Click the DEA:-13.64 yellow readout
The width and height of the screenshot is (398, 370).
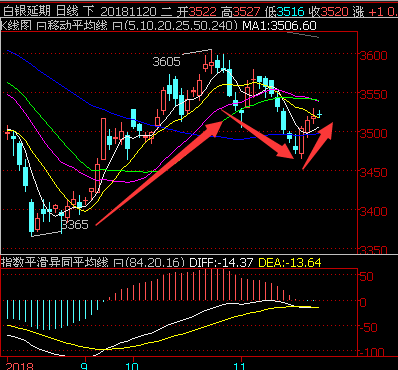(290, 263)
